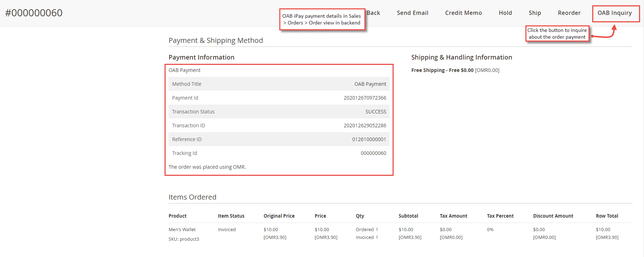Click the Tax Percent column header
The image size is (644, 257).
(500, 216)
